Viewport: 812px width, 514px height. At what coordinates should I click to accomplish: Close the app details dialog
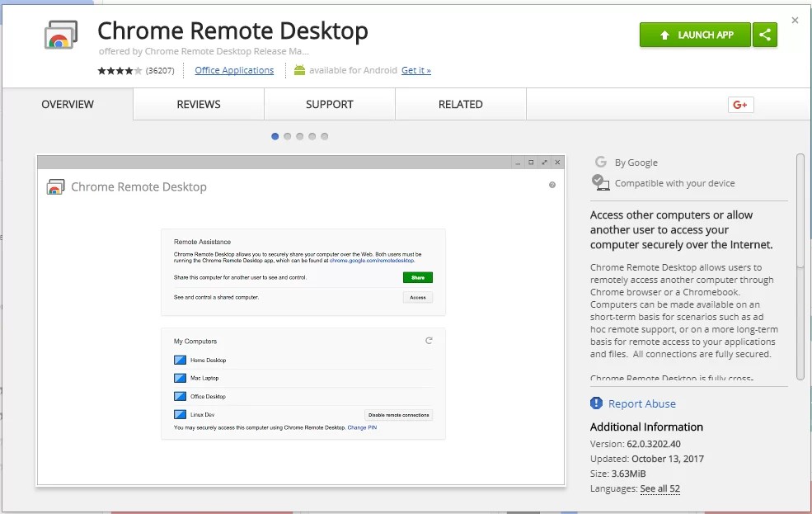coord(795,20)
